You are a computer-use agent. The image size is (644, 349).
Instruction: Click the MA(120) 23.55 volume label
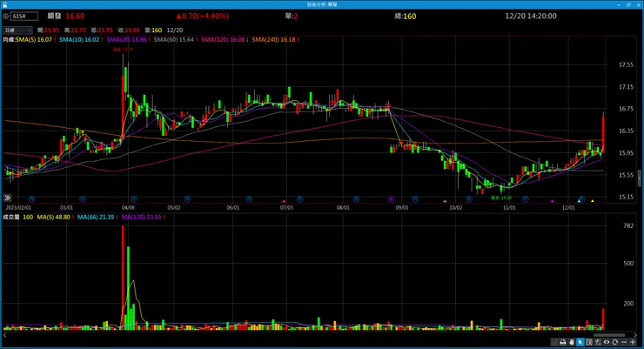(x=142, y=218)
